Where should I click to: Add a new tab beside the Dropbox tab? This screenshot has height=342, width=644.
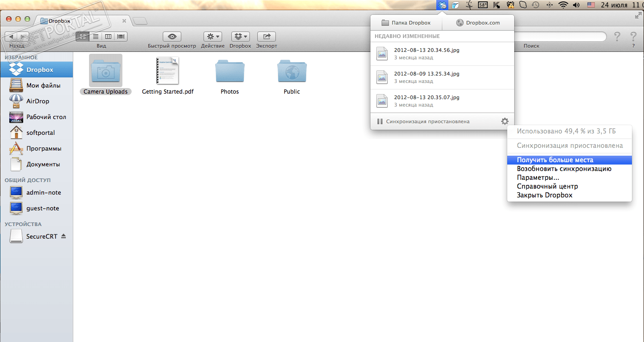(140, 21)
